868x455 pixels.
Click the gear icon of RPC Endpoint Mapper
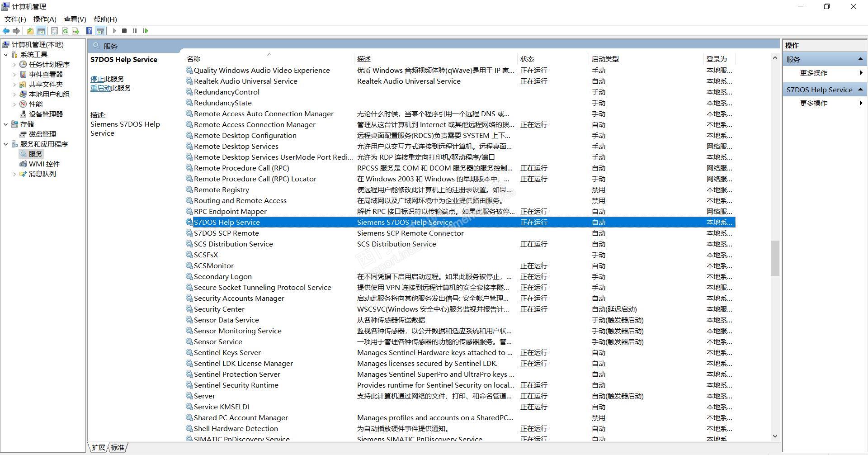coord(189,211)
